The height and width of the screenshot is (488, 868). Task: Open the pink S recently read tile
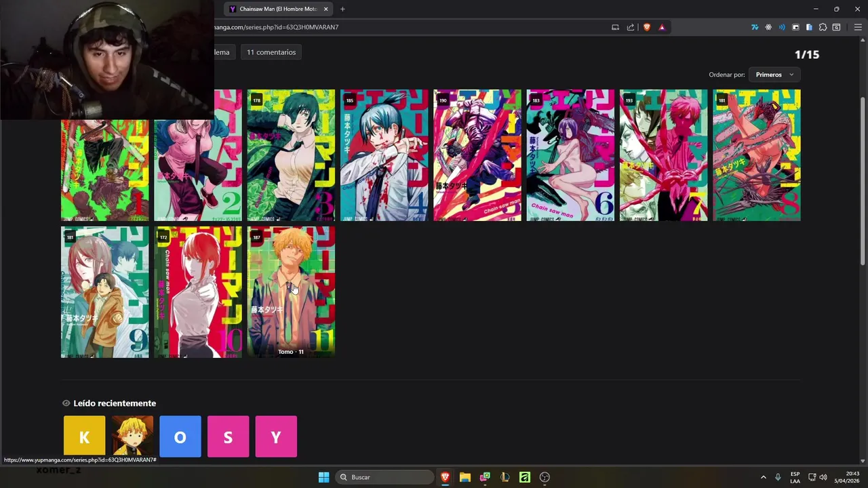click(228, 436)
